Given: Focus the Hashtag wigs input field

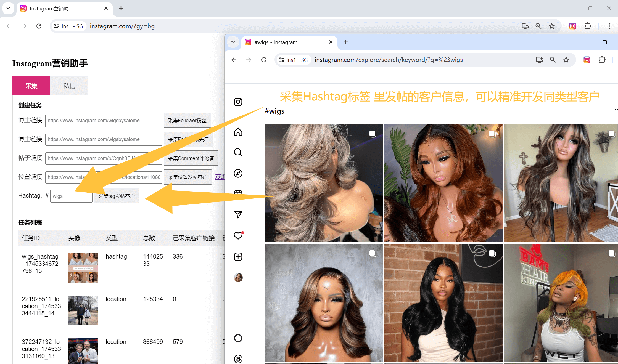Looking at the screenshot, I should pyautogui.click(x=71, y=196).
